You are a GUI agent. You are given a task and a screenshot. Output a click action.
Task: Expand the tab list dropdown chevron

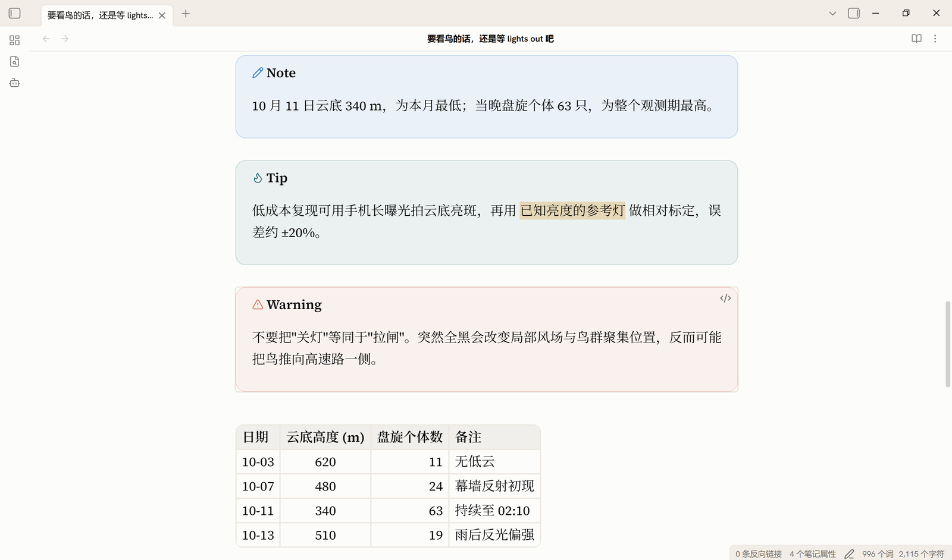832,13
